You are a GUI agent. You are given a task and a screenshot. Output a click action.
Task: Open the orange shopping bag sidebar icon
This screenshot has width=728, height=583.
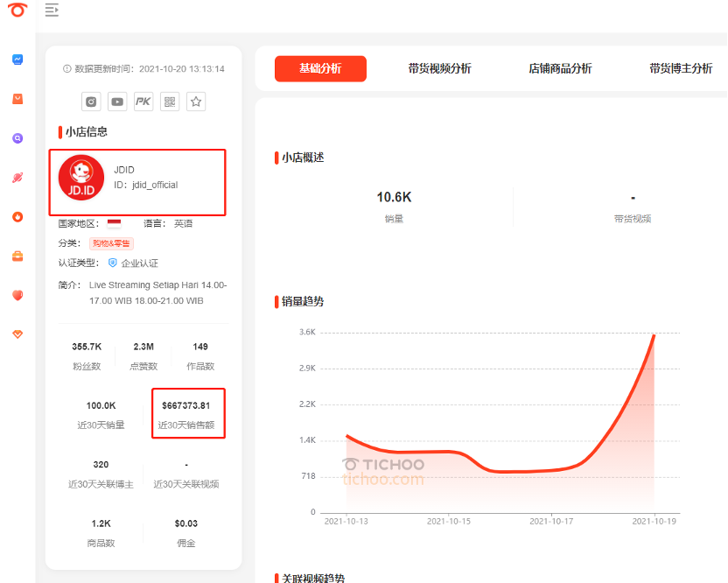[x=17, y=99]
